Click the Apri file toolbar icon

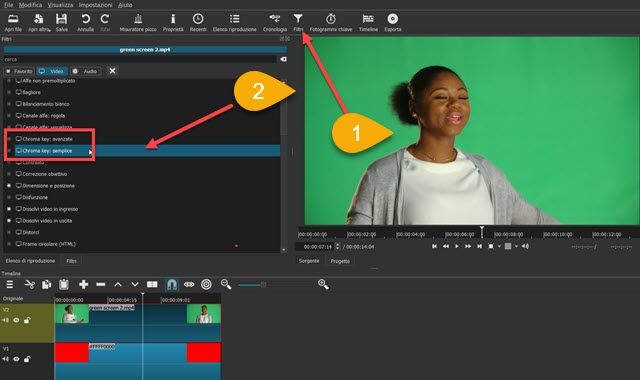(x=13, y=22)
